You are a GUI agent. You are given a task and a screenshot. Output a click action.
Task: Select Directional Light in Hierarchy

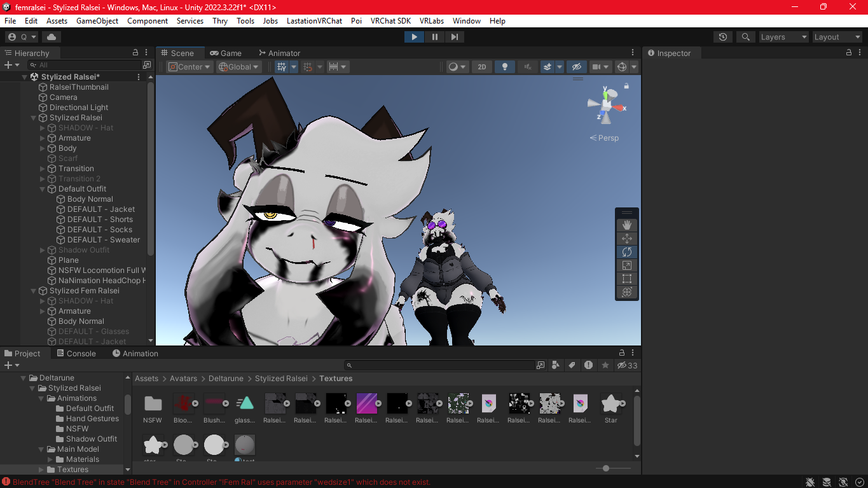tap(79, 108)
